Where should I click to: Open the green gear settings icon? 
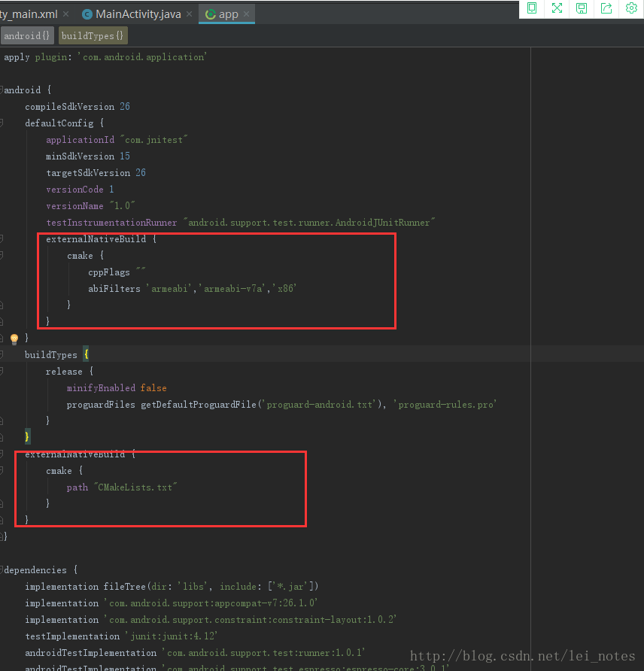click(631, 8)
